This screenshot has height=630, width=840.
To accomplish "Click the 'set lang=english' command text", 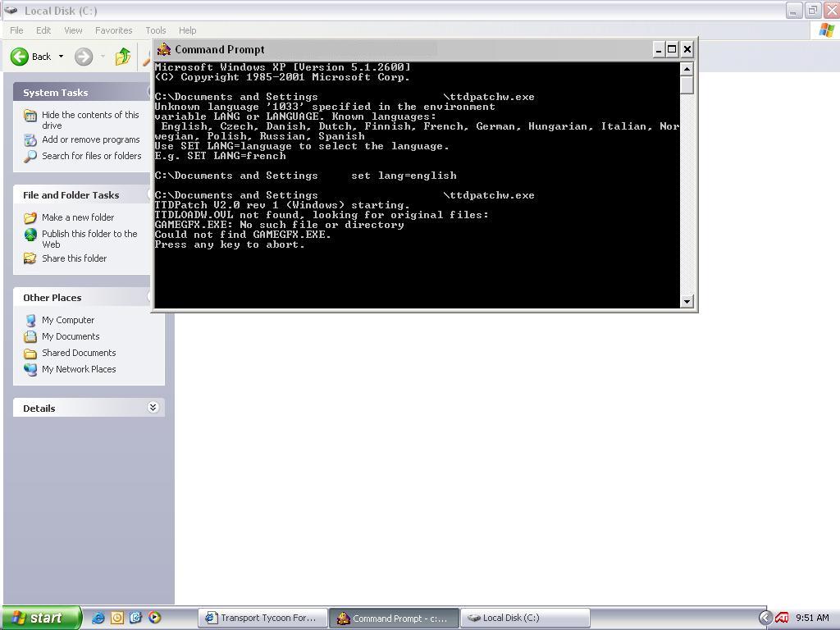I will pos(404,176).
